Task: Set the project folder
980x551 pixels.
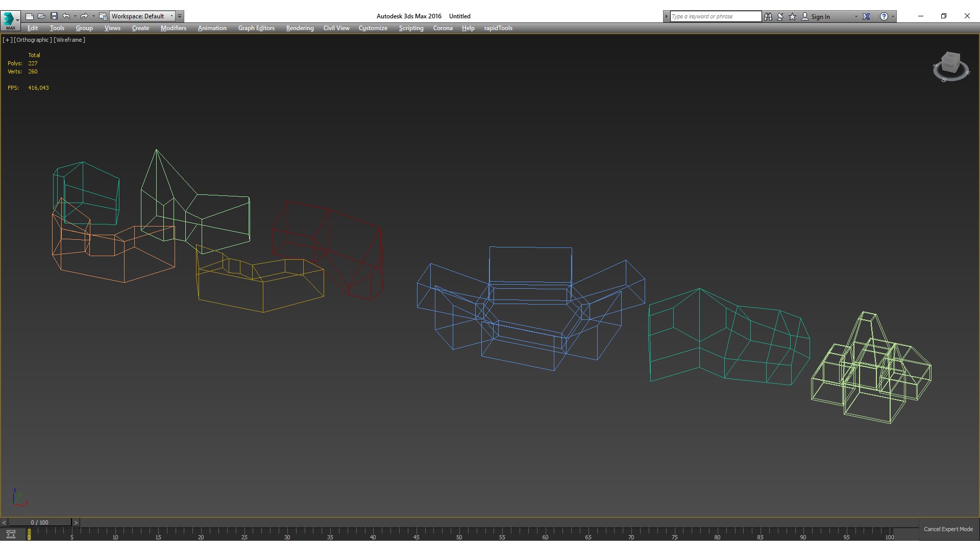Action: [103, 16]
